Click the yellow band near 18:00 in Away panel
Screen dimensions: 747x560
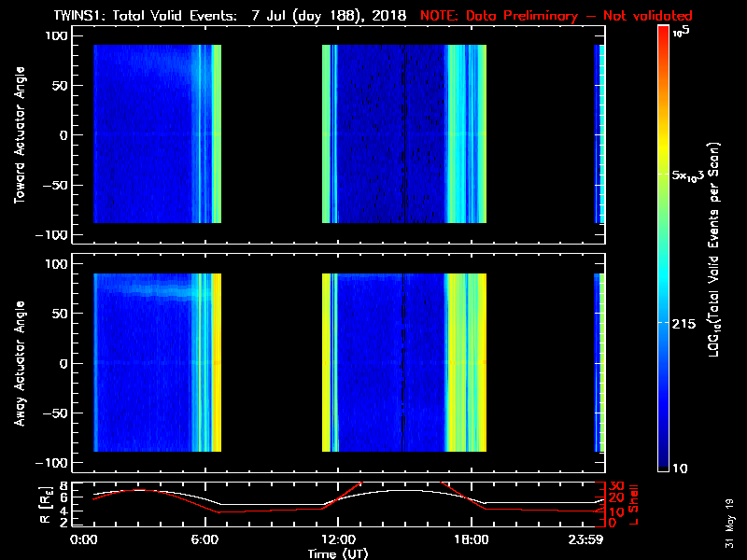[466, 362]
